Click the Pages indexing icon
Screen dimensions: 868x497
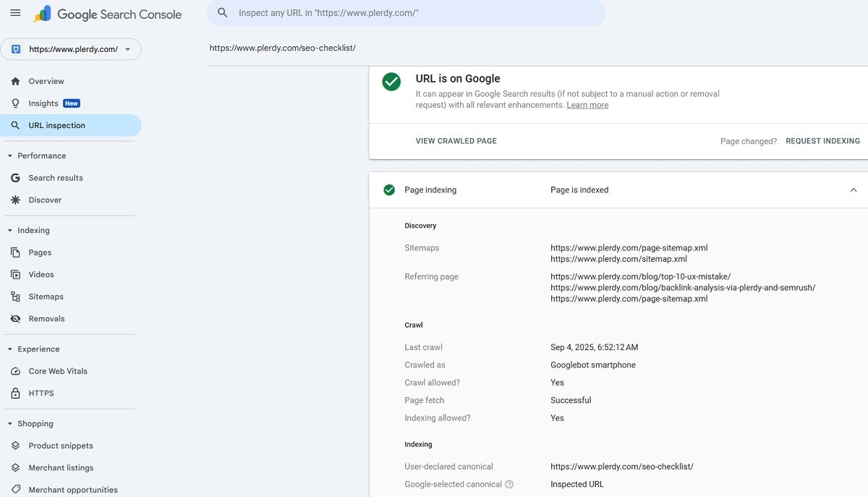point(15,252)
